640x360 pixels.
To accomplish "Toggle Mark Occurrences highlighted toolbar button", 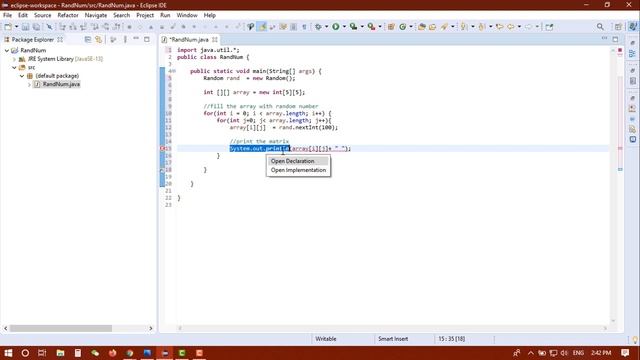I will click(262, 27).
